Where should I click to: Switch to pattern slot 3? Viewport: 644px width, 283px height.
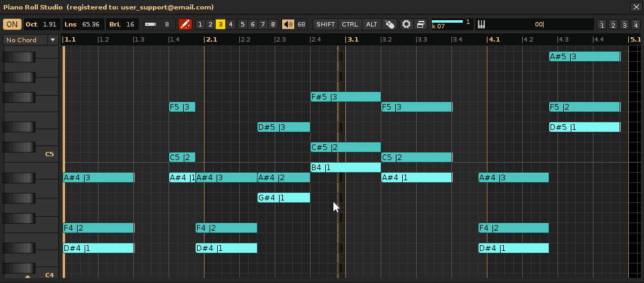tap(220, 25)
